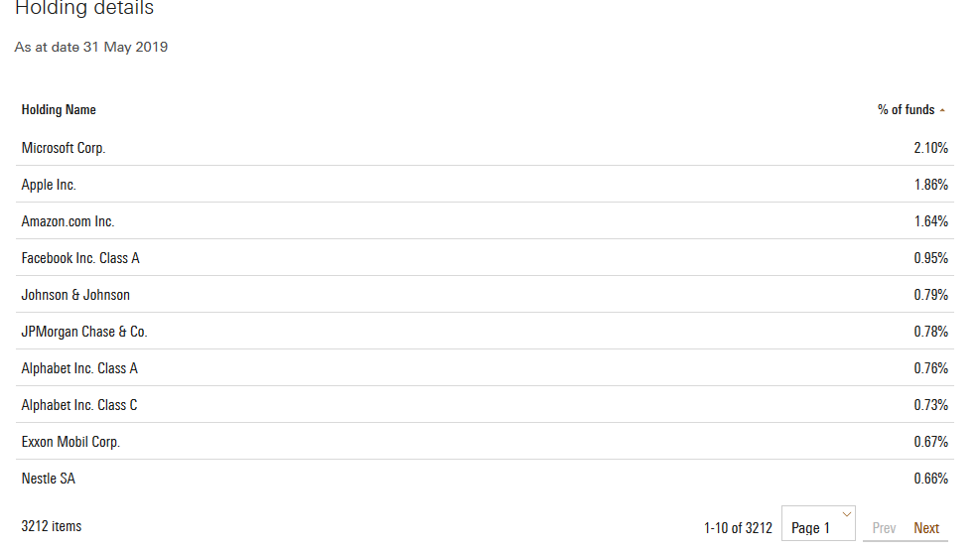Sort by the % of funds arrow icon

(942, 110)
